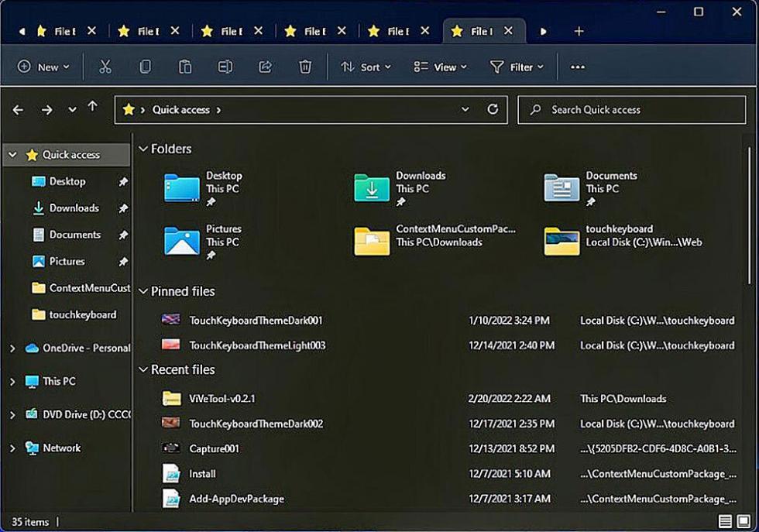This screenshot has height=532, width=759.
Task: Open the Filter menu
Action: pyautogui.click(x=517, y=67)
